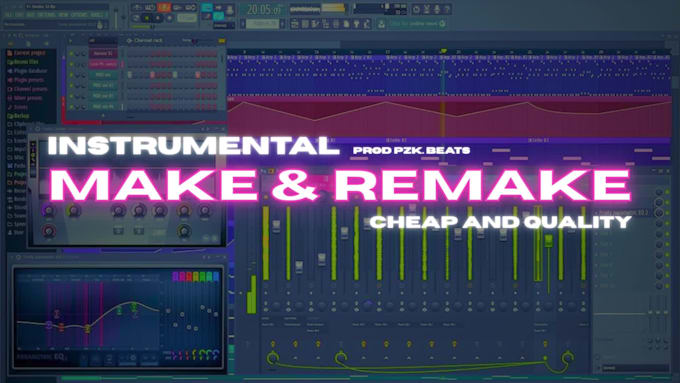Select the pink-labeled channel button in Channel rack
Image resolution: width=680 pixels, height=383 pixels.
click(x=103, y=64)
